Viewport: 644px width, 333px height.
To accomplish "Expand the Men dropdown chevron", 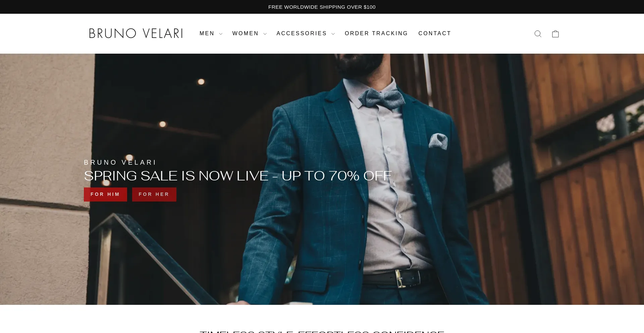I will tap(221, 34).
